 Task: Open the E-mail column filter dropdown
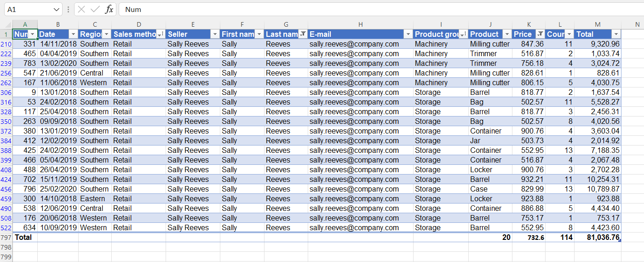[408, 34]
